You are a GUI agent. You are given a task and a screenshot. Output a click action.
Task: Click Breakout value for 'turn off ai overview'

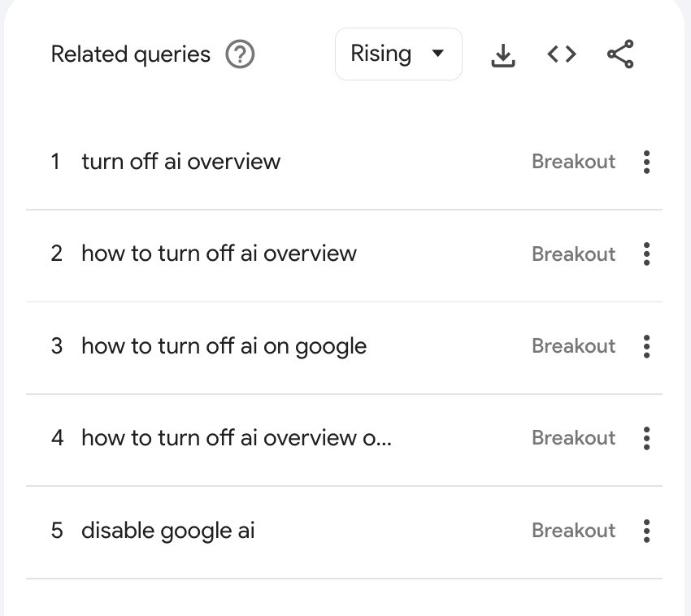pos(574,162)
